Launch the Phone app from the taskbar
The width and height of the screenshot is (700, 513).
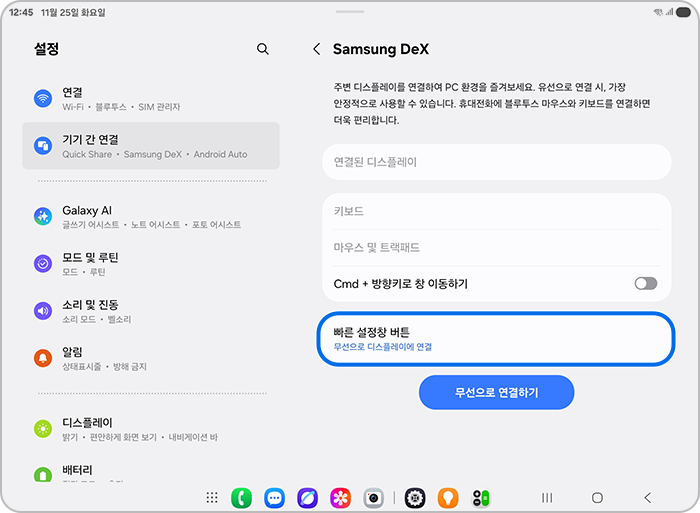click(x=242, y=498)
